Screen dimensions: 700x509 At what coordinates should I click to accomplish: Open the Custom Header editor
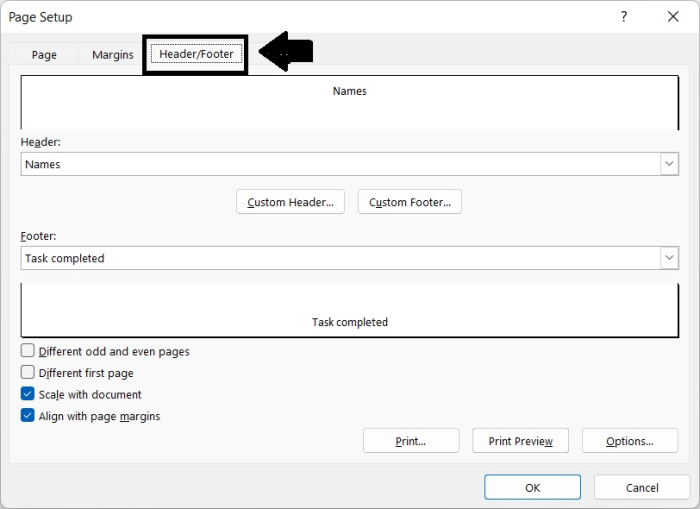[x=290, y=202]
